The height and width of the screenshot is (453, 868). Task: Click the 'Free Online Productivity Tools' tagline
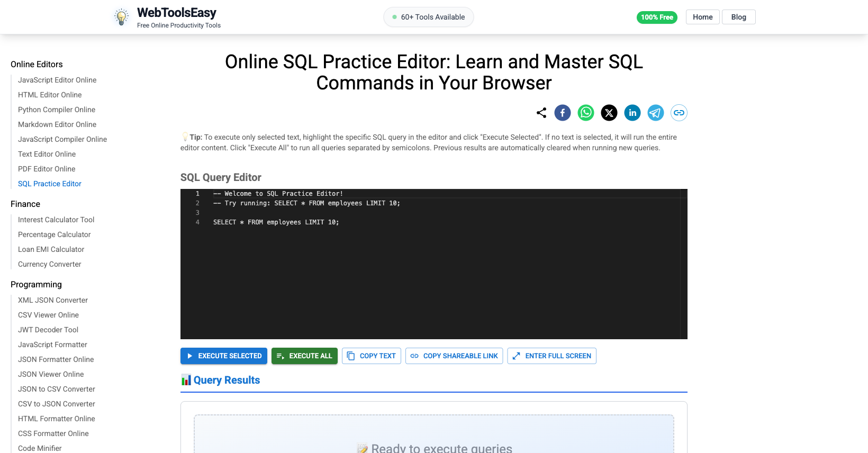[179, 25]
